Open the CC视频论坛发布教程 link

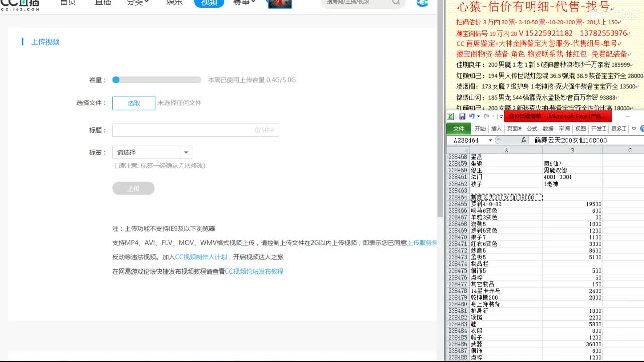click(254, 271)
